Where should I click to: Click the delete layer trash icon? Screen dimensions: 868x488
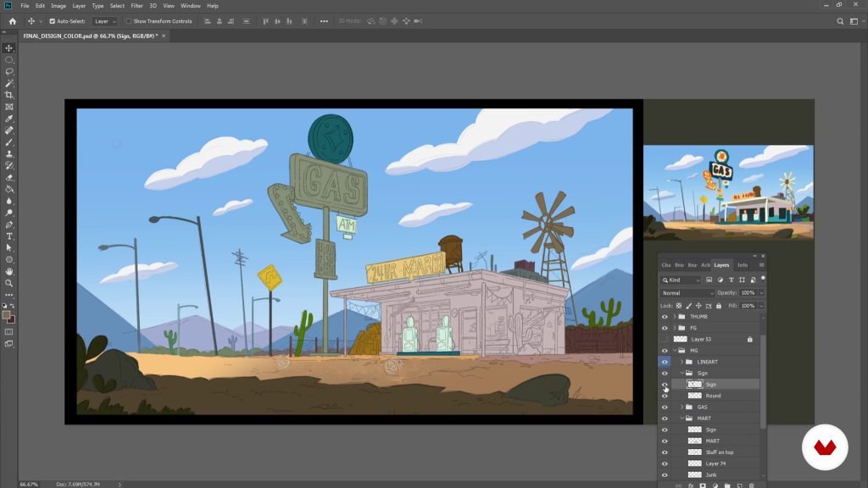[751, 485]
